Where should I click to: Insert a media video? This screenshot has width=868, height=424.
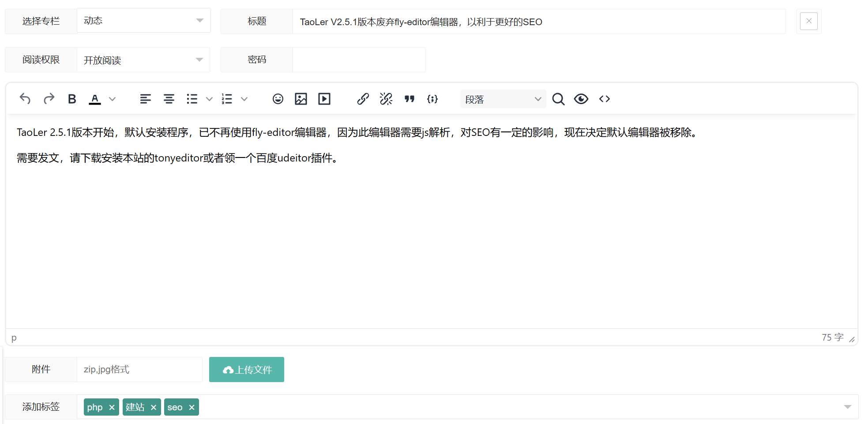324,99
